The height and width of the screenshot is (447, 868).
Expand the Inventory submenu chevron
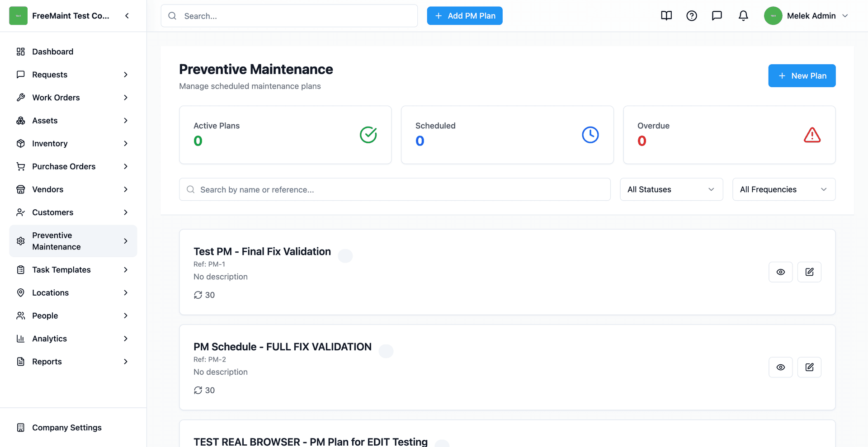126,143
